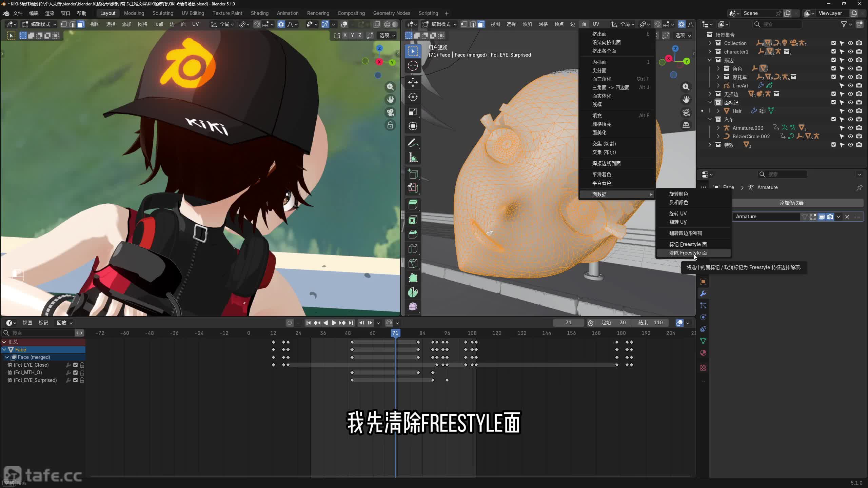Screen dimensions: 868x488
Task: Collapse the 描边 collection
Action: pos(710,60)
